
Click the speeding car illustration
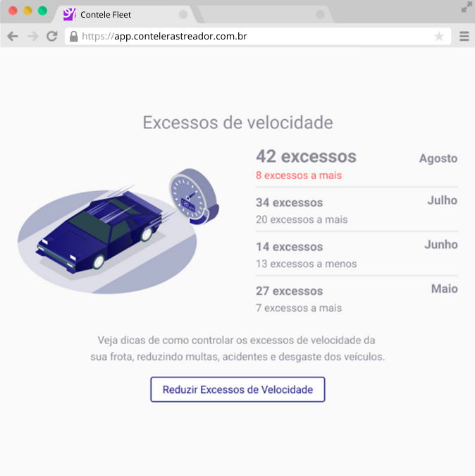(x=100, y=233)
